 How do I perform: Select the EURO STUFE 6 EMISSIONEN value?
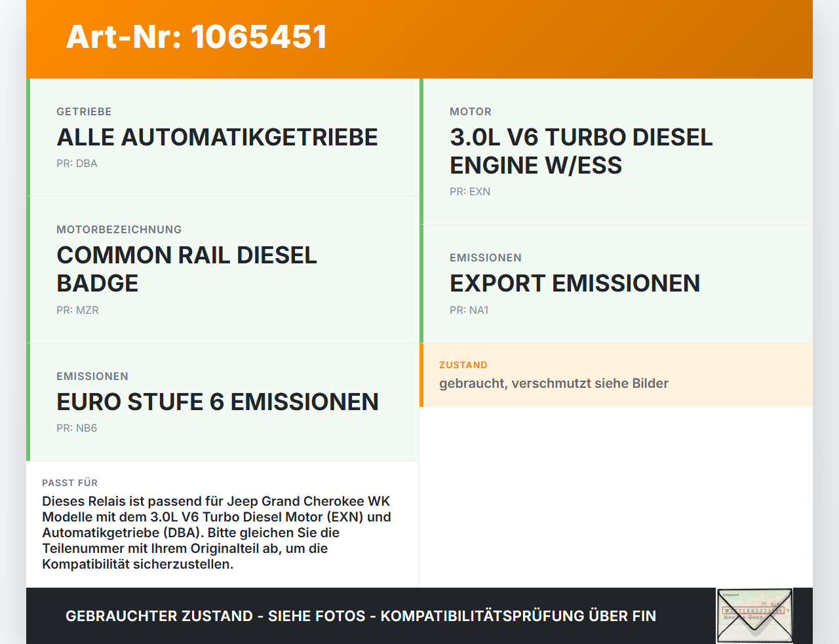[218, 402]
